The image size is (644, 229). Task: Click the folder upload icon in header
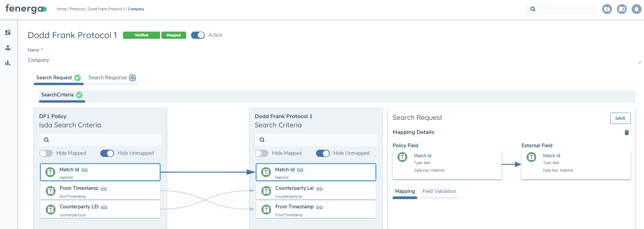pyautogui.click(x=622, y=9)
